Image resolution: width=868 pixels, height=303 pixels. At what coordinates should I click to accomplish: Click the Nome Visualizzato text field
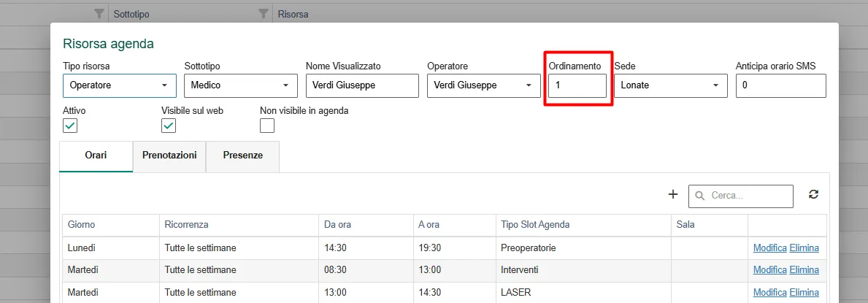(x=362, y=85)
